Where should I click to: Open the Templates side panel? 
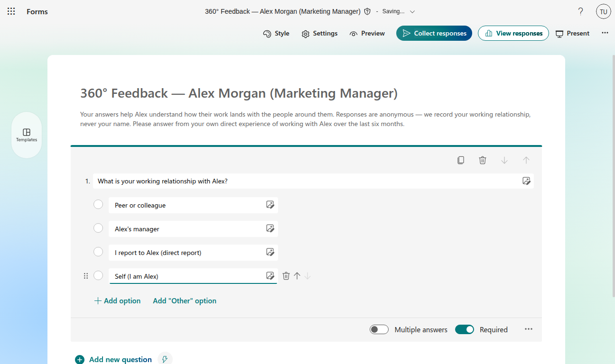click(27, 135)
